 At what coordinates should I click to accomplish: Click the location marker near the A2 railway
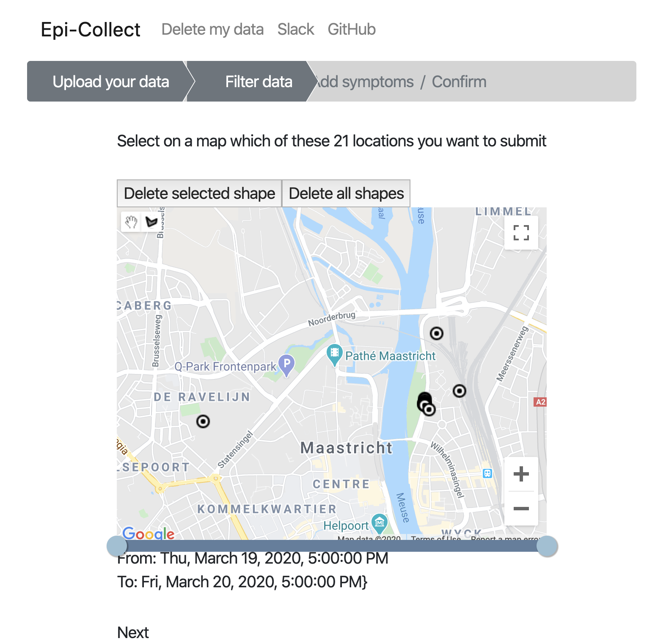point(460,391)
